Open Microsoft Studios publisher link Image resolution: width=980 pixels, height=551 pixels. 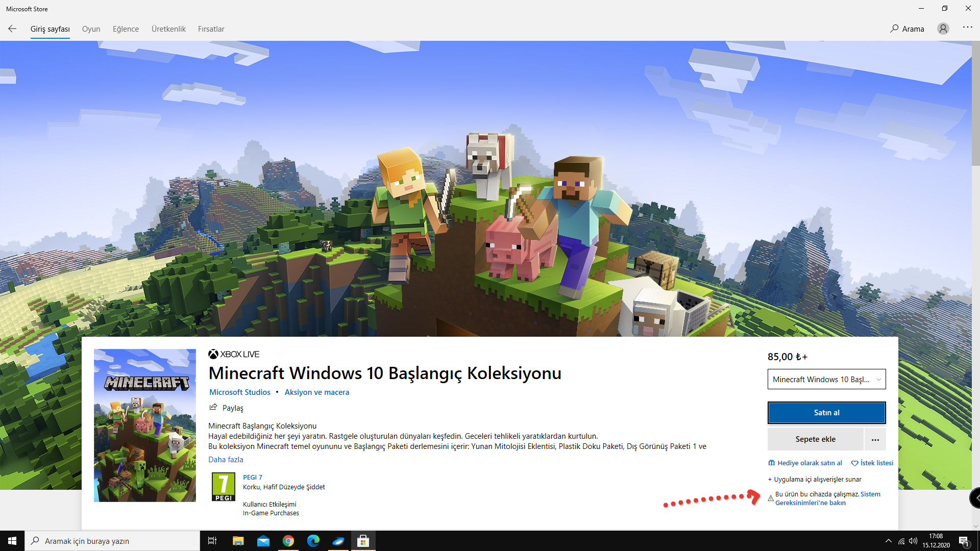coord(240,392)
